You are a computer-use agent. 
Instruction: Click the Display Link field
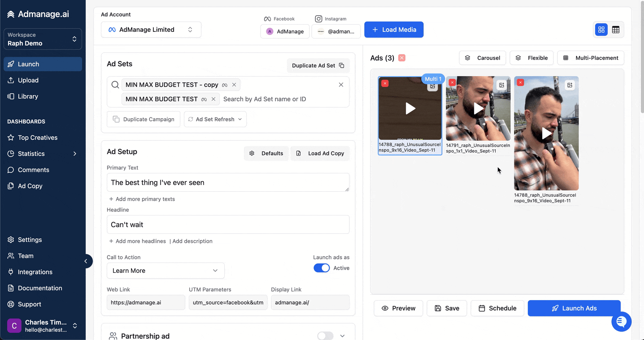point(310,302)
